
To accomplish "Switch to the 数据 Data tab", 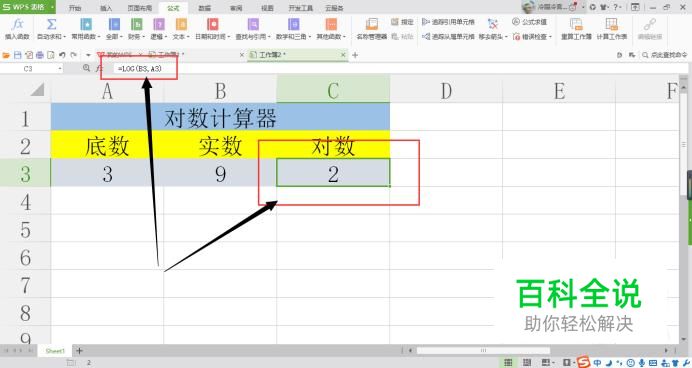I will (204, 8).
